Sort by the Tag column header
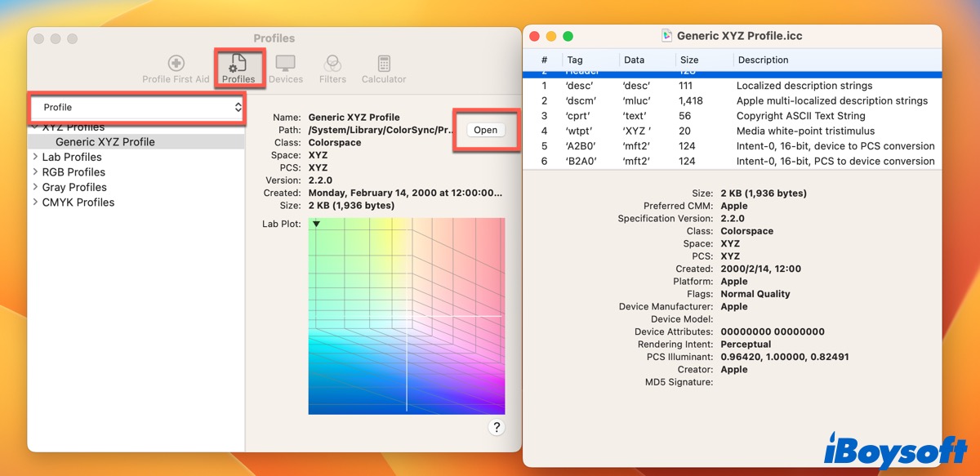The image size is (980, 476). [590, 60]
